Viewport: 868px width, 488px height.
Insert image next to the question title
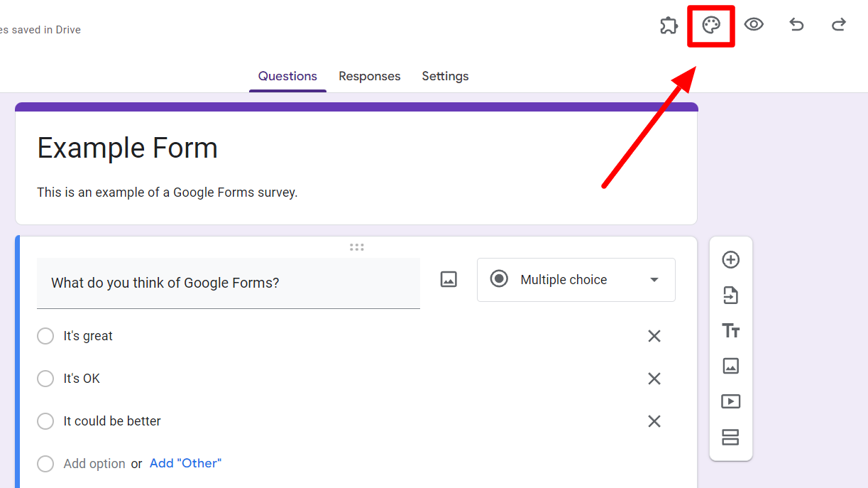pyautogui.click(x=449, y=279)
